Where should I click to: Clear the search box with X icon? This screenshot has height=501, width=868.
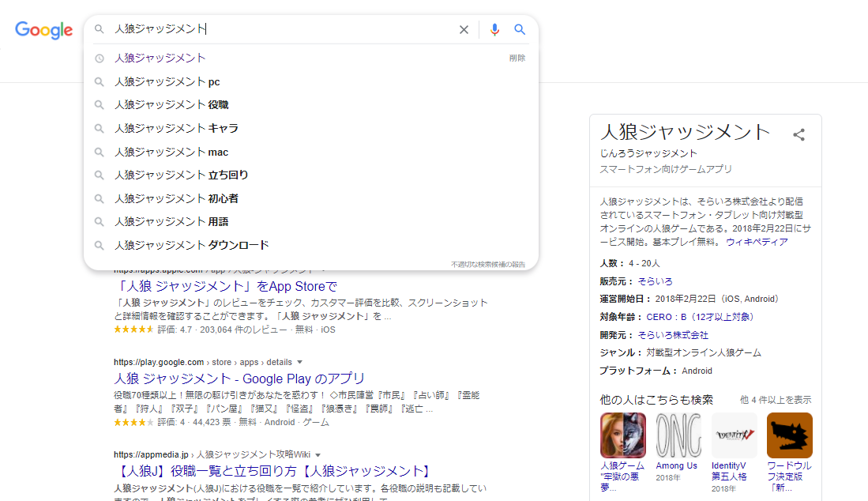click(x=464, y=29)
